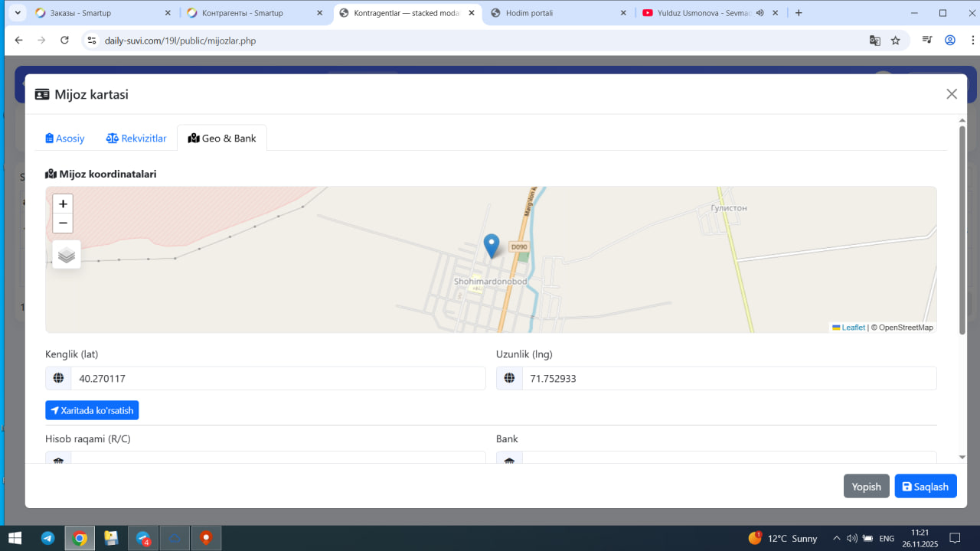Open the Rekvizitlar tab
980x551 pixels.
point(136,139)
